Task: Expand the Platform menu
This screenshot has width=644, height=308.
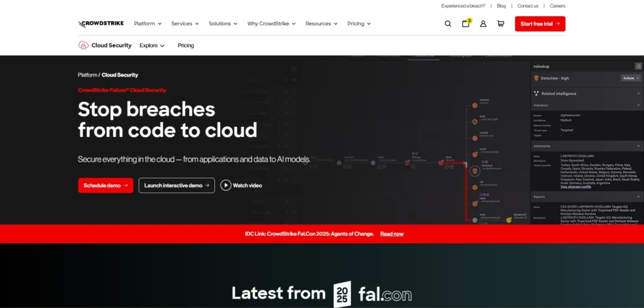Action: [x=148, y=24]
